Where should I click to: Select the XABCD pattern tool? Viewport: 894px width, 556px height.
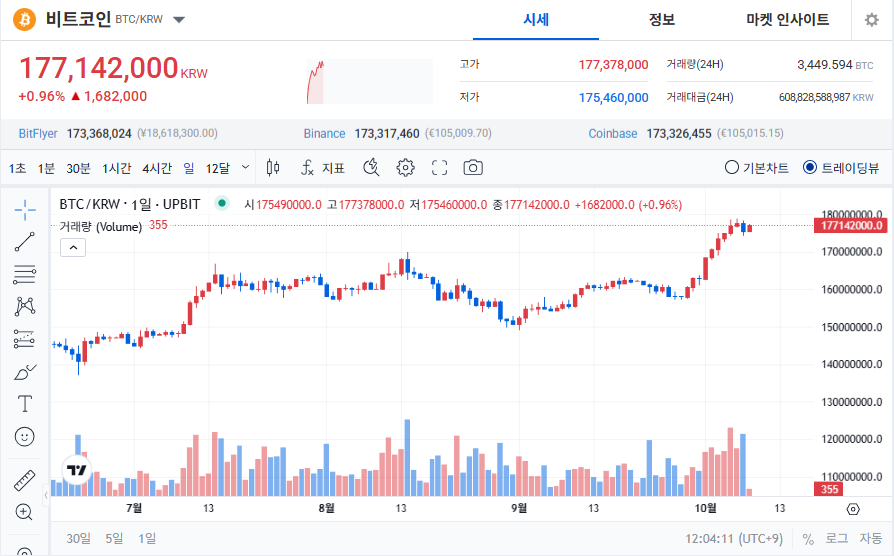click(25, 306)
